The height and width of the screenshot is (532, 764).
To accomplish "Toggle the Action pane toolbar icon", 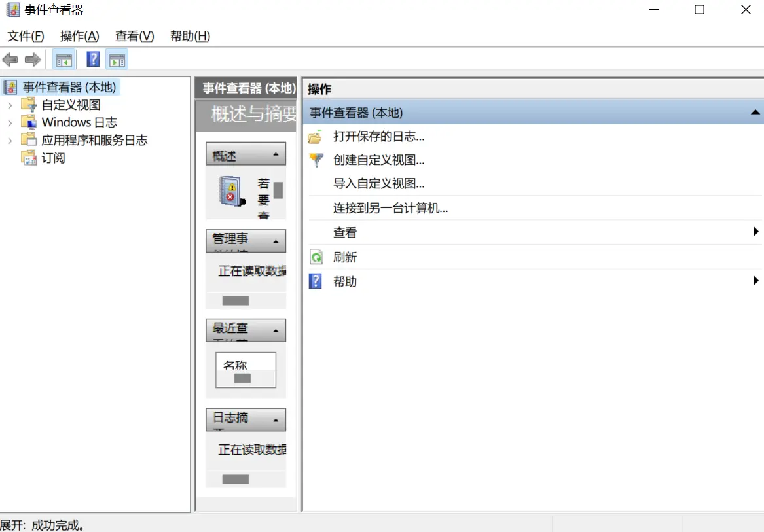I will click(117, 60).
